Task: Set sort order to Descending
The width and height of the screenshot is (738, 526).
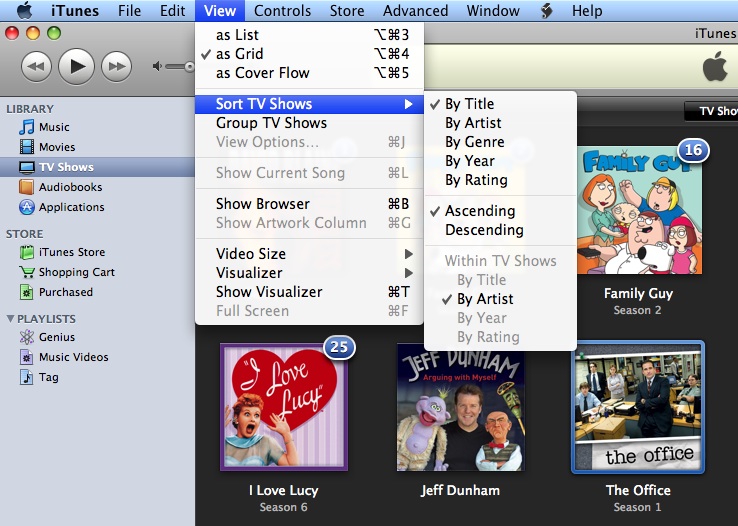Action: point(500,230)
